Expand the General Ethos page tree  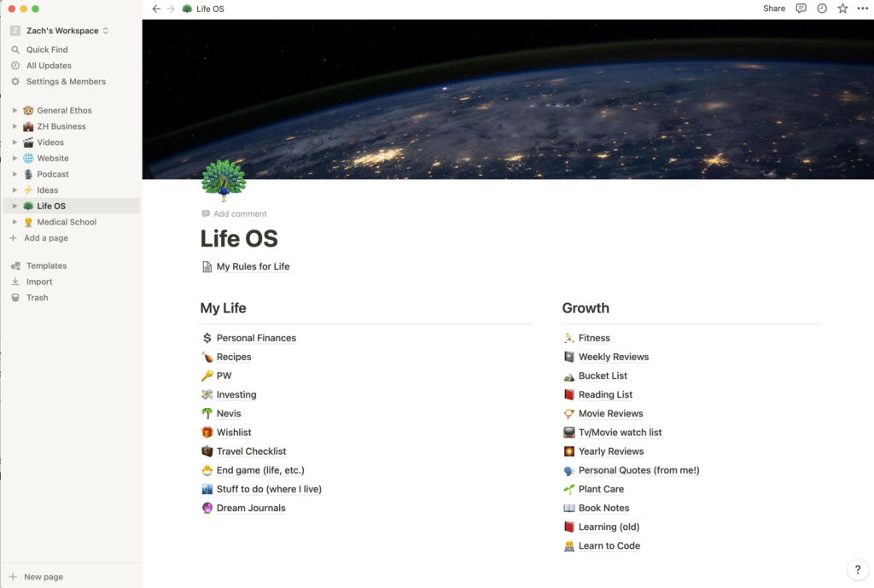coord(15,110)
